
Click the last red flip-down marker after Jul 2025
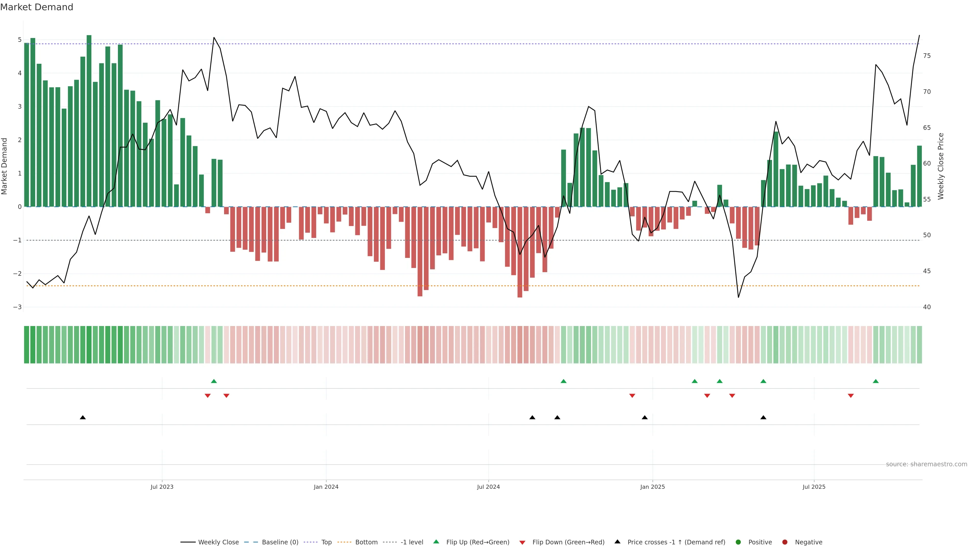851,396
